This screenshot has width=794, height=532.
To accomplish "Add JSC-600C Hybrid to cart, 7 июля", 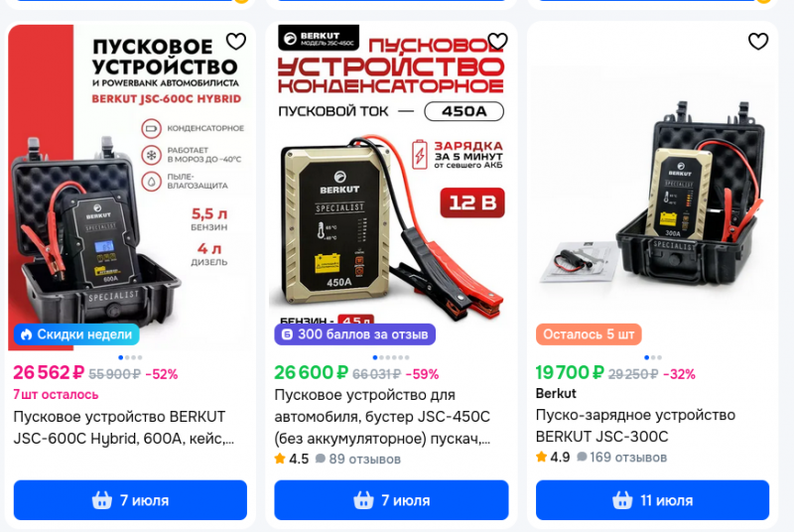I will tap(130, 500).
